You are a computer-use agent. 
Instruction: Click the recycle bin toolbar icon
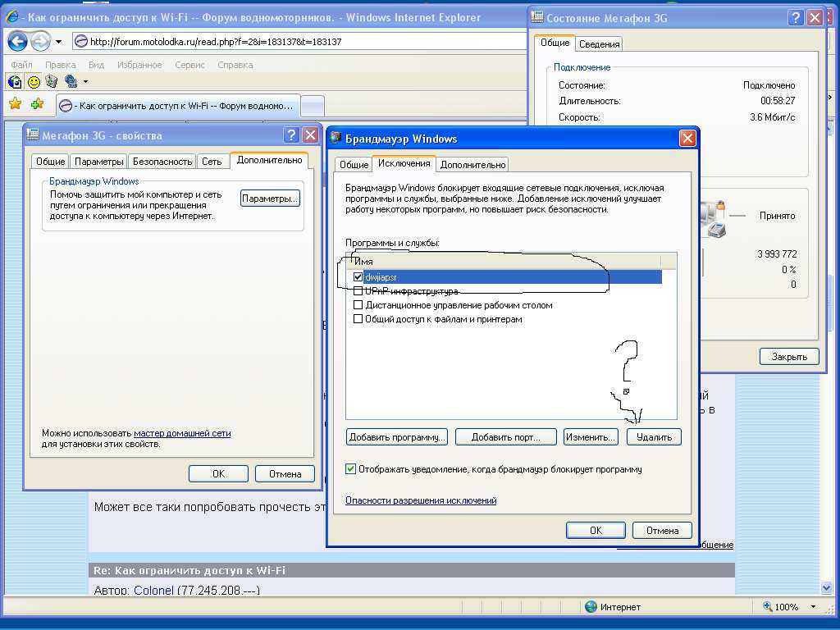[52, 81]
